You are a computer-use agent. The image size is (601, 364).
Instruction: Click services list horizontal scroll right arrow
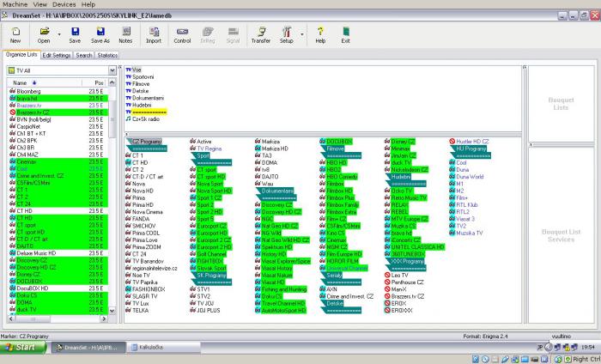[x=104, y=318]
